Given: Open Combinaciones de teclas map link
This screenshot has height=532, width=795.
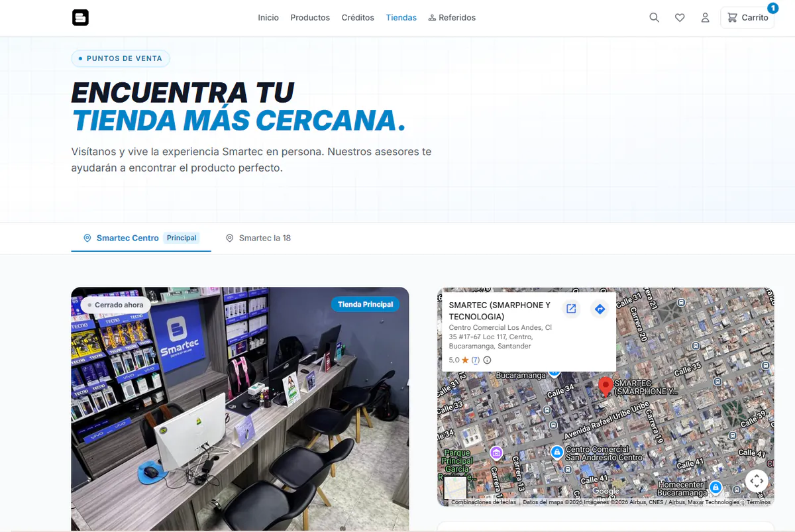Looking at the screenshot, I should point(484,502).
